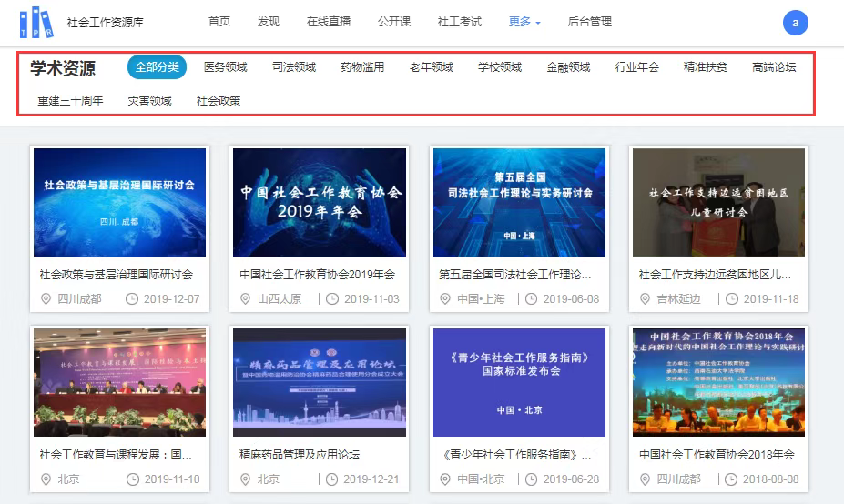
Task: Click clock icon beside 2019-12-21
Action: pos(332,479)
